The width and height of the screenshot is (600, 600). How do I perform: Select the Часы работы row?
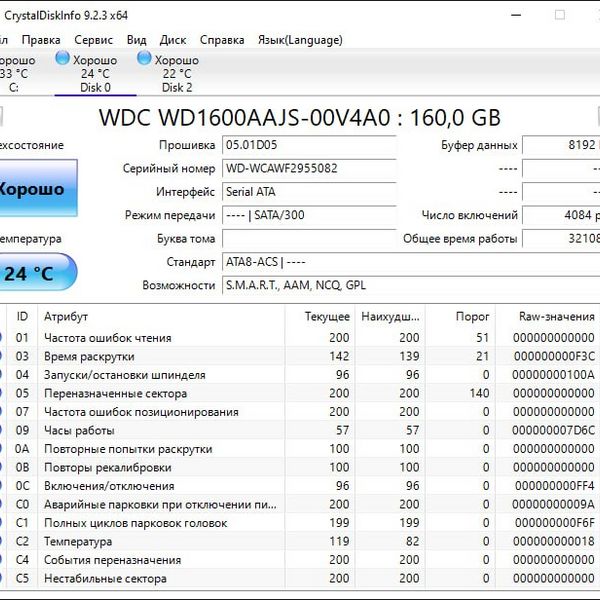click(300, 430)
